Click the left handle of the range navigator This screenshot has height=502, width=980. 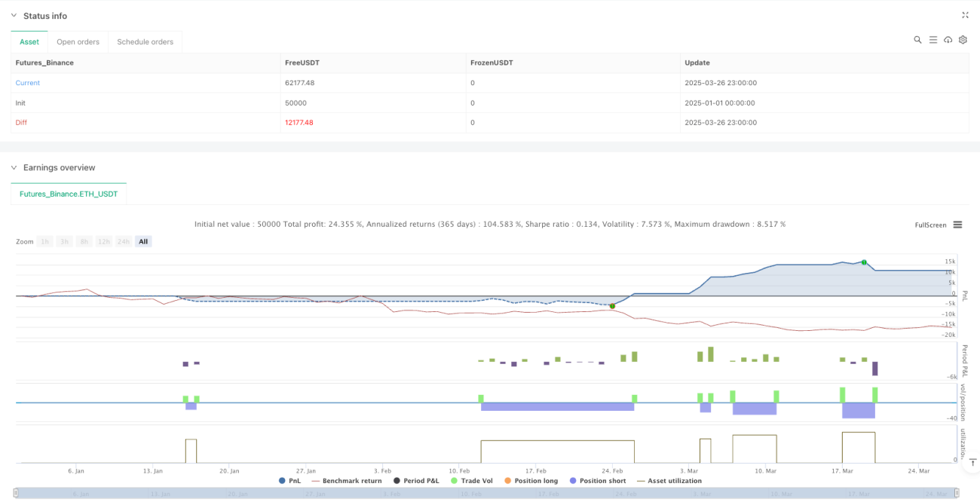tap(16, 494)
